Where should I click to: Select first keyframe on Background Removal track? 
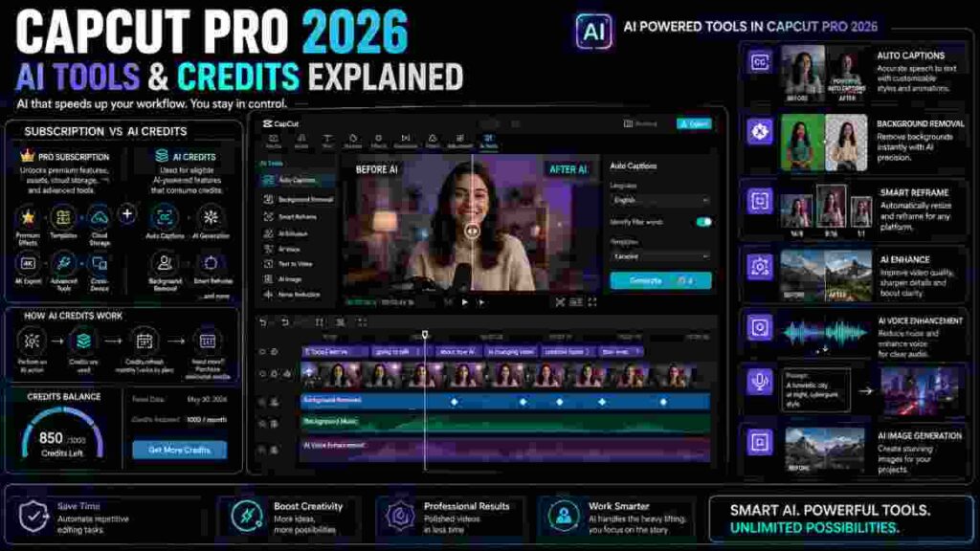pos(455,402)
